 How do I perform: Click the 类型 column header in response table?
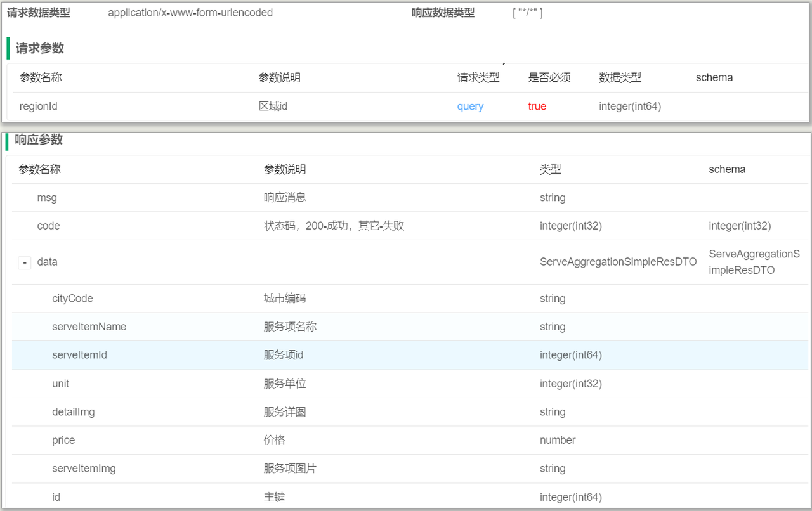pos(550,170)
